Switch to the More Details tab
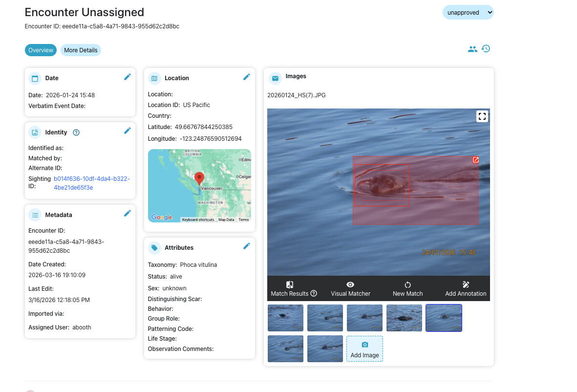 click(81, 50)
